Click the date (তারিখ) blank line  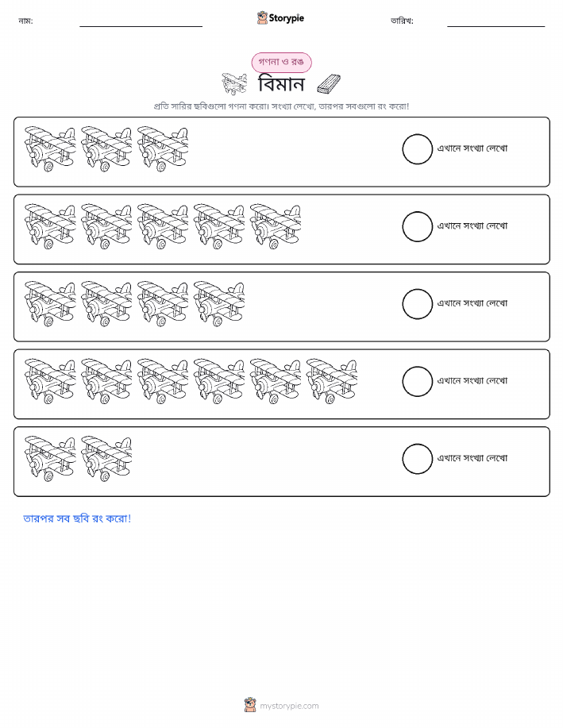496,26
